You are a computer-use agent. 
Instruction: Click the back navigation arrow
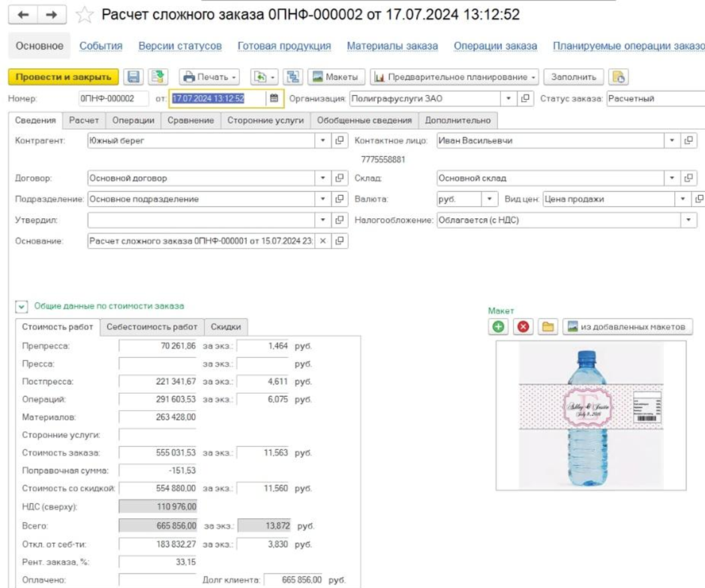click(24, 15)
